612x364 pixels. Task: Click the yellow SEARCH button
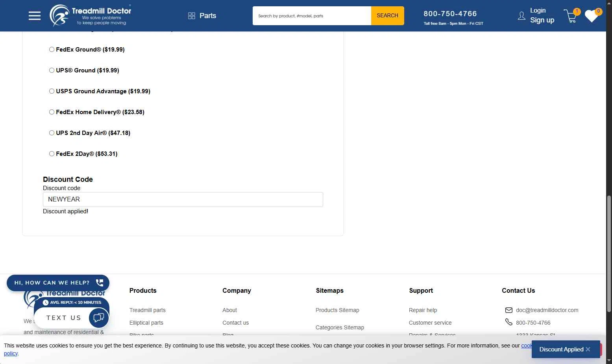(x=387, y=16)
